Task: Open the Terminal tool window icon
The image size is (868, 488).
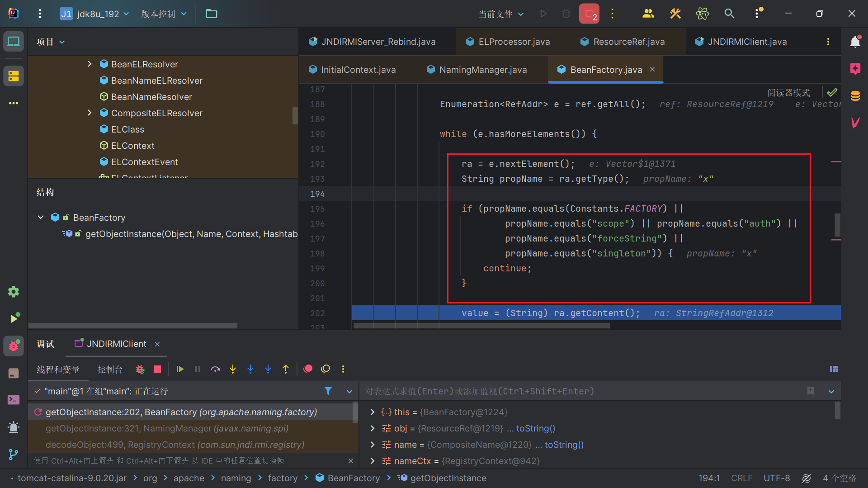Action: (14, 400)
